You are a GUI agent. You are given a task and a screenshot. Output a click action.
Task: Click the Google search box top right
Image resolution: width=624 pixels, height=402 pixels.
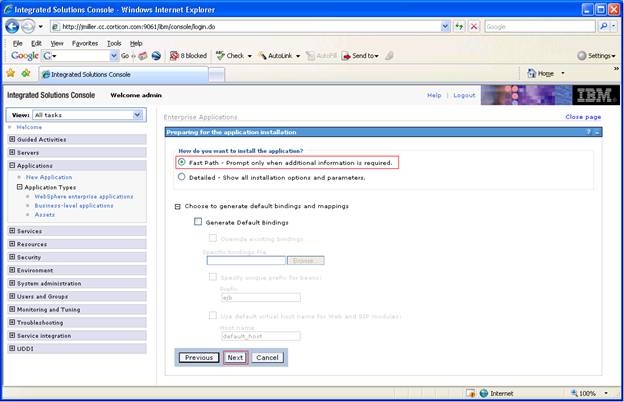click(540, 27)
